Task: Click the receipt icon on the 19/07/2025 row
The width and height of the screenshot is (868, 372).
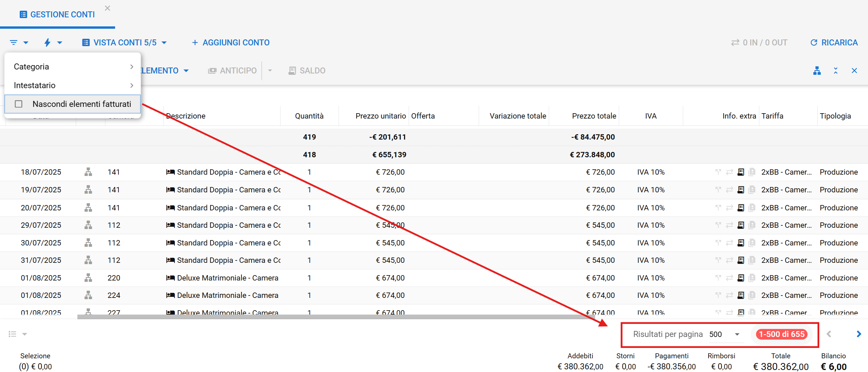Action: pyautogui.click(x=740, y=190)
